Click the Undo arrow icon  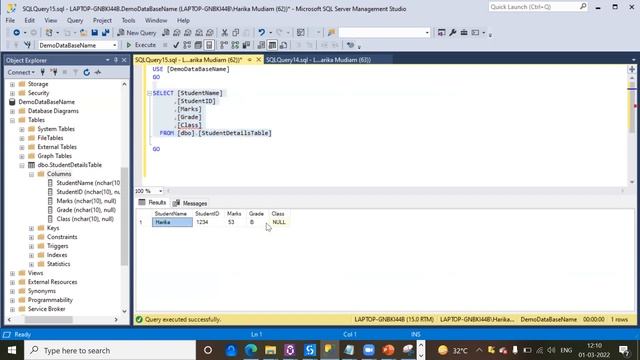point(261,33)
